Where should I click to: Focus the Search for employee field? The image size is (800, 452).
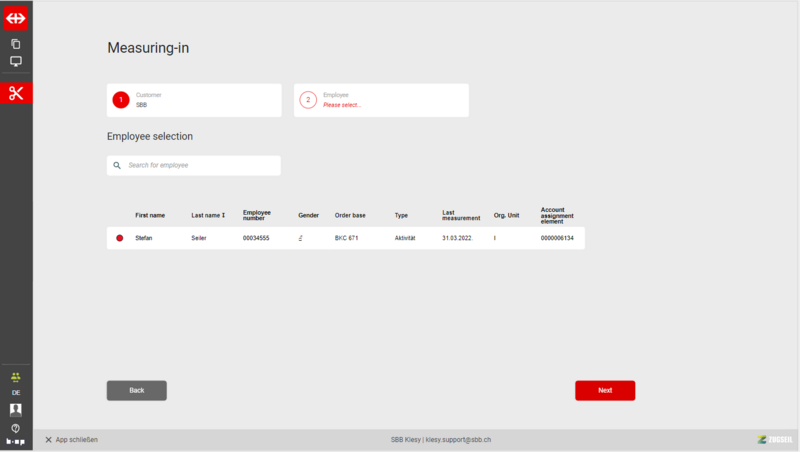pyautogui.click(x=200, y=165)
